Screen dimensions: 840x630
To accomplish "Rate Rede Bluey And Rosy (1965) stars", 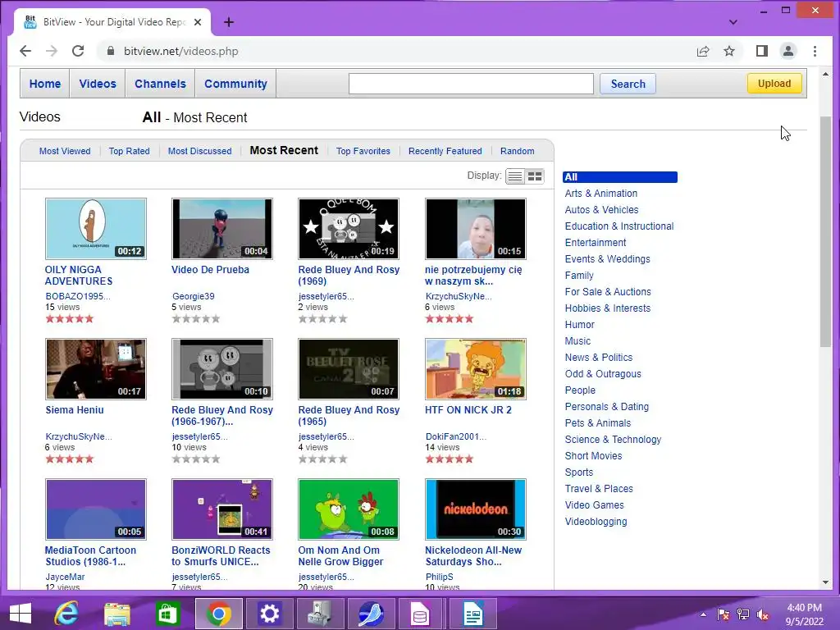I will (x=322, y=459).
